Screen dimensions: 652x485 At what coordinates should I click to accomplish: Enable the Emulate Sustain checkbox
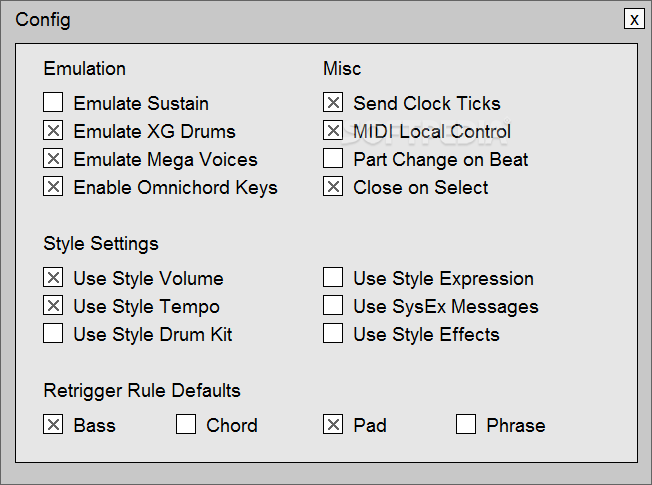coord(53,102)
